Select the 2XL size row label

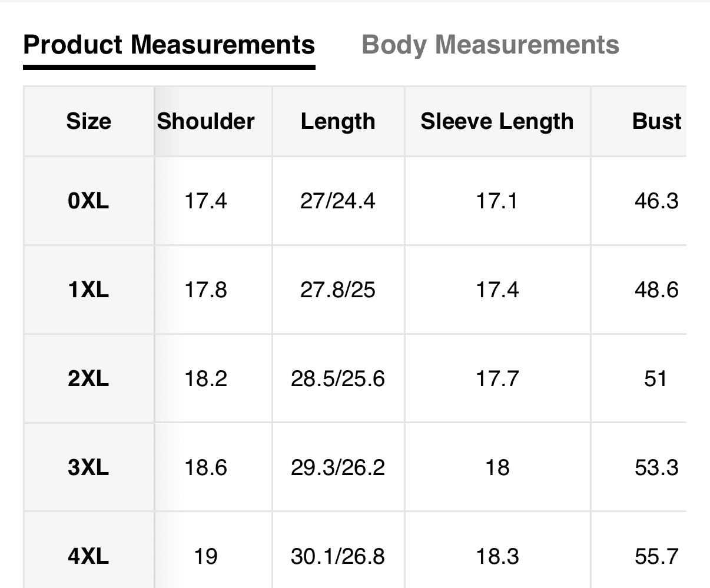(88, 378)
